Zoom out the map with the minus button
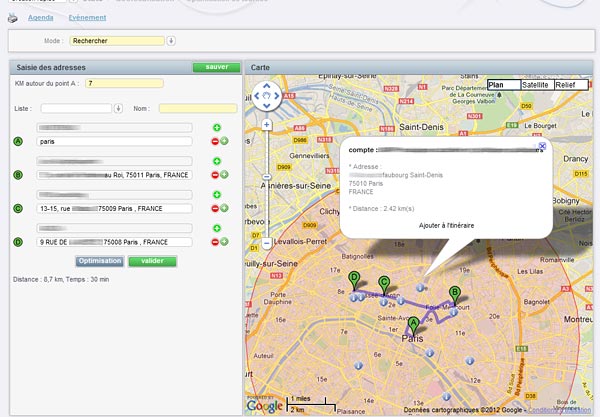Image resolution: width=600 pixels, height=417 pixels. 267,243
